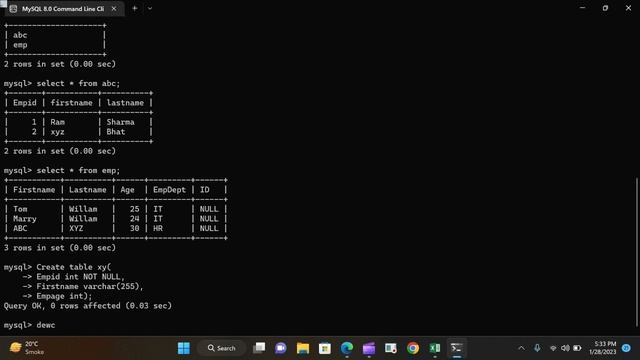Screen dimensions: 640x360
Task: Click the 'Sharma' lastname cell
Action: point(120,122)
